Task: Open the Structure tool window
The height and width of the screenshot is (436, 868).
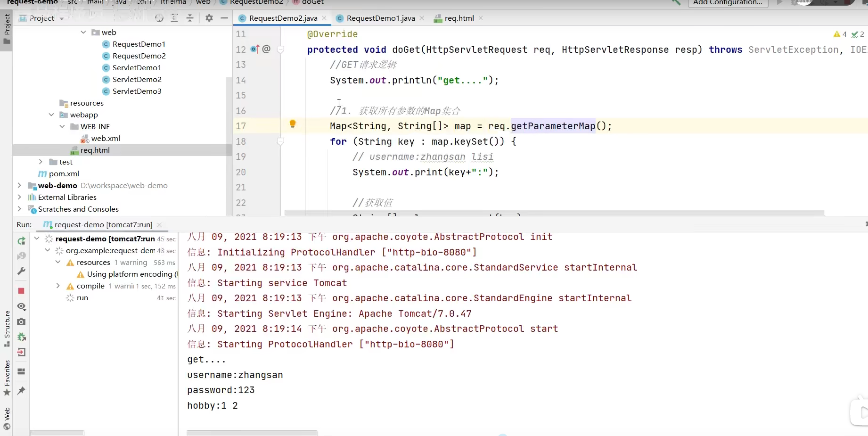Action: [x=7, y=329]
